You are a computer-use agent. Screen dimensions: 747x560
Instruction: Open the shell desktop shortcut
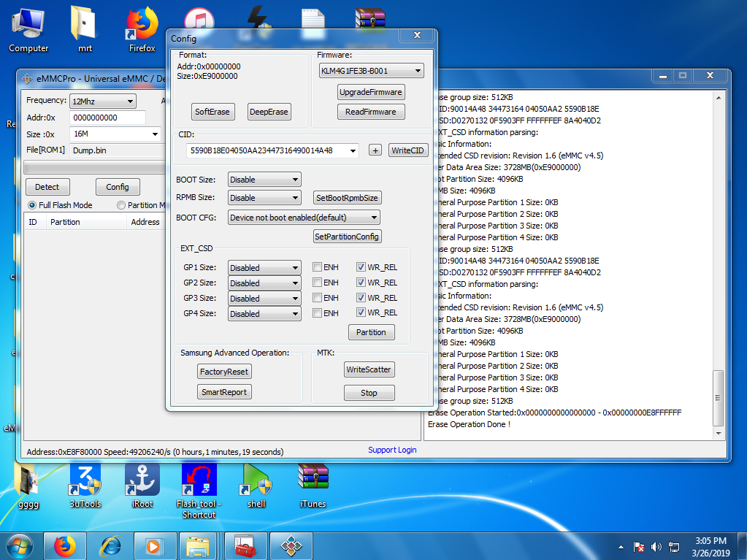coord(256,486)
